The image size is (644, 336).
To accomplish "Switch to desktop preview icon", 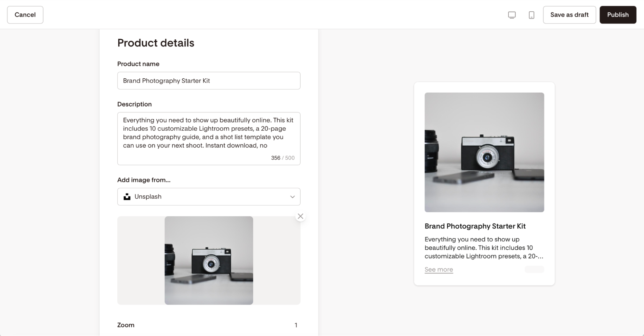I will point(512,15).
